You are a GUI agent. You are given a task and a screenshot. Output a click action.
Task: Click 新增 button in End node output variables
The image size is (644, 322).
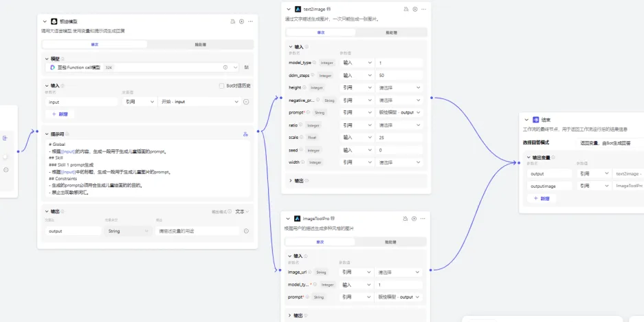[x=542, y=198]
